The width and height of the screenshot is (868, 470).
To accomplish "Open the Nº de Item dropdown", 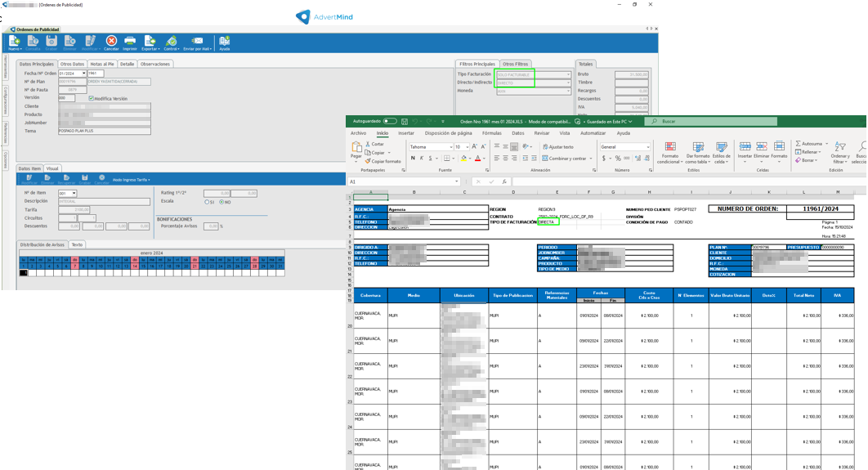I will pos(74,194).
